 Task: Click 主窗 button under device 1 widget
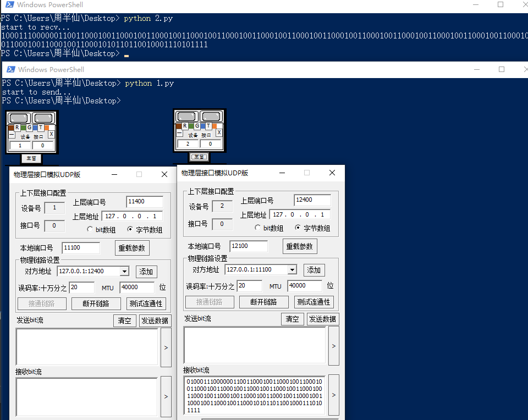click(x=31, y=158)
